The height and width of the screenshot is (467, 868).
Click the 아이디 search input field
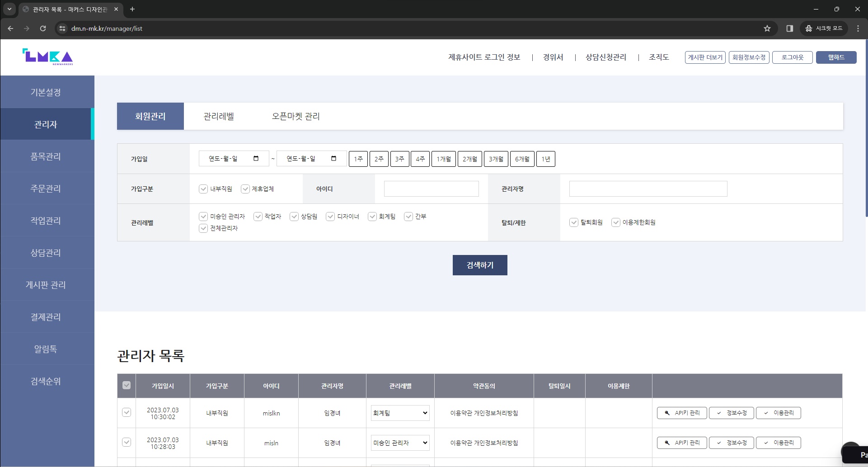point(432,189)
